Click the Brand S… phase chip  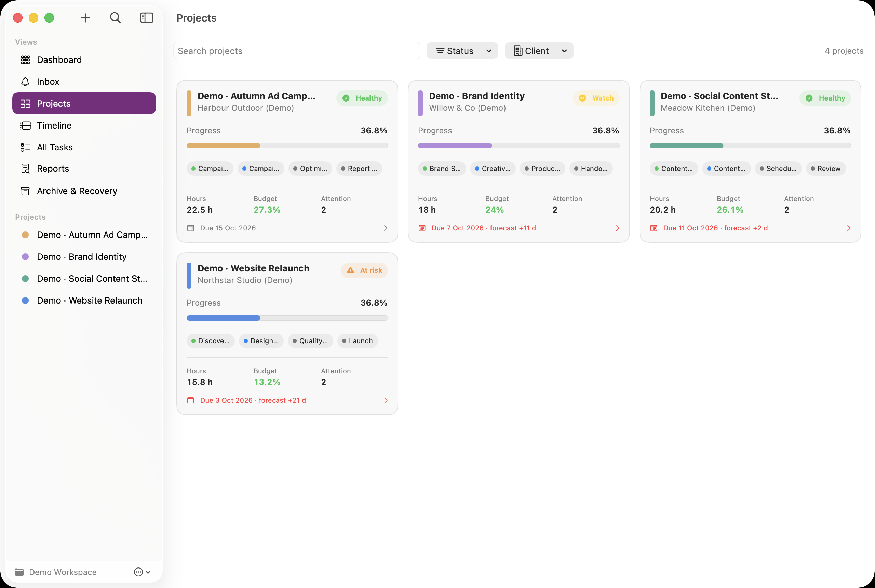[x=442, y=169]
